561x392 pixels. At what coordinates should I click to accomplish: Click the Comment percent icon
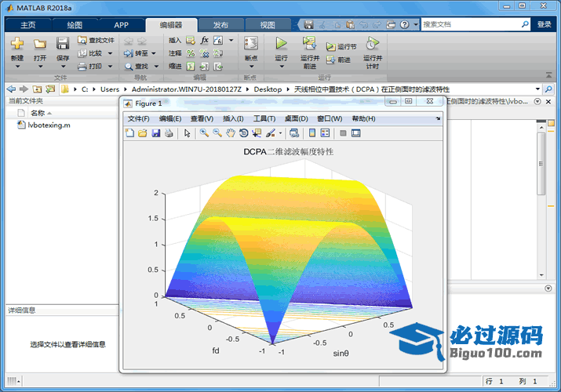(x=191, y=53)
